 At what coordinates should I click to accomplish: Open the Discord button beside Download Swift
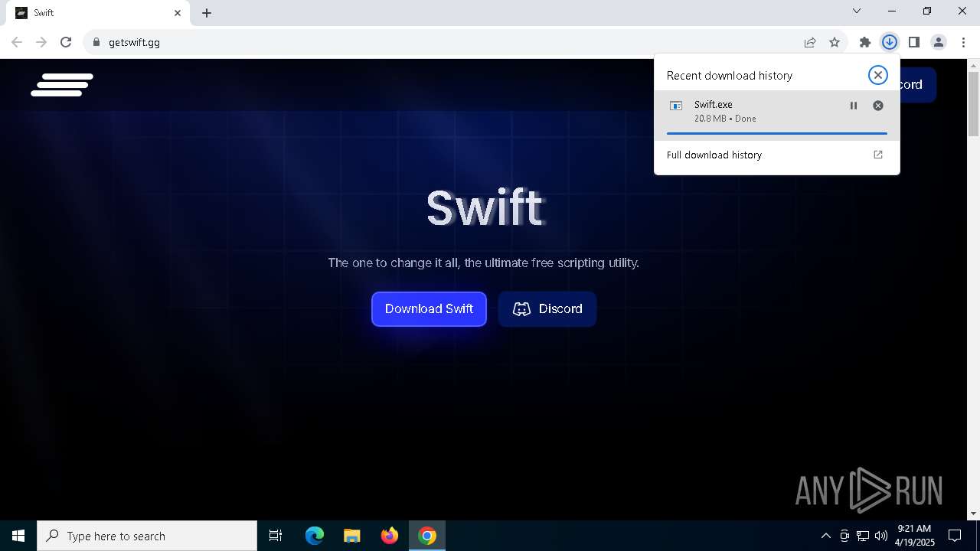(547, 309)
